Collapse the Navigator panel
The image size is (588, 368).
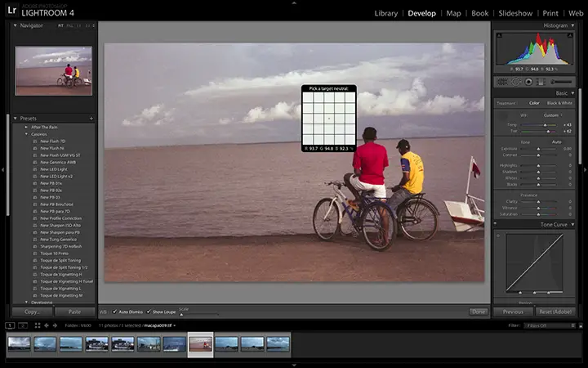point(16,26)
